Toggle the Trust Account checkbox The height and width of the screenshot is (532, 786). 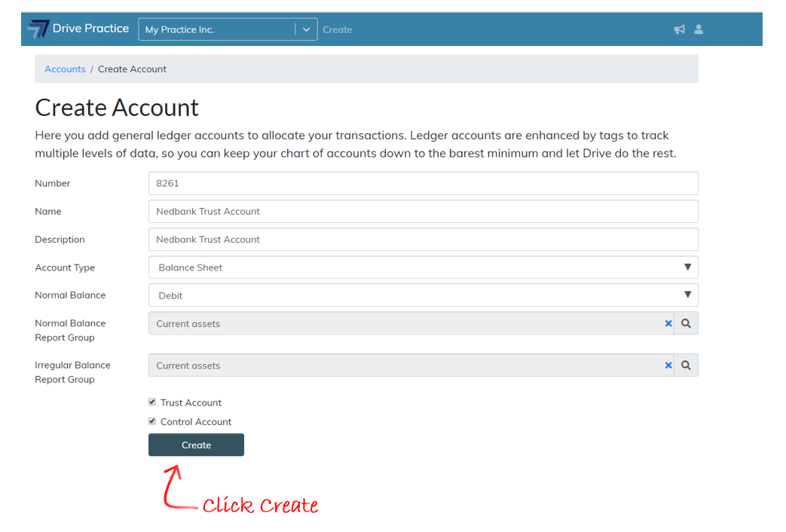tap(152, 402)
